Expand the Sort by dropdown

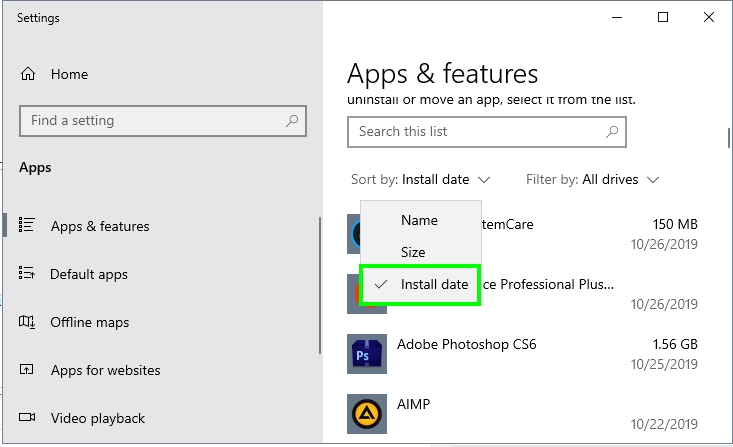pyautogui.click(x=421, y=180)
